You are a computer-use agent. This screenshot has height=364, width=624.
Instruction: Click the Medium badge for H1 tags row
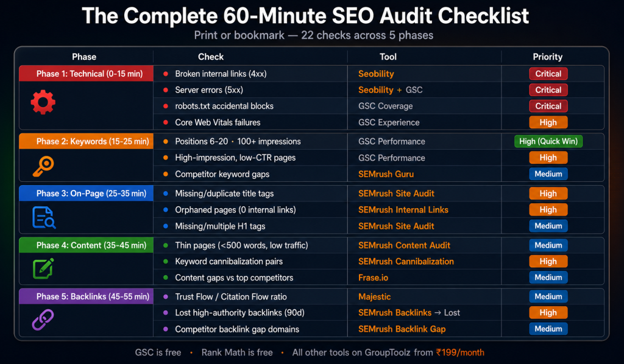548,226
